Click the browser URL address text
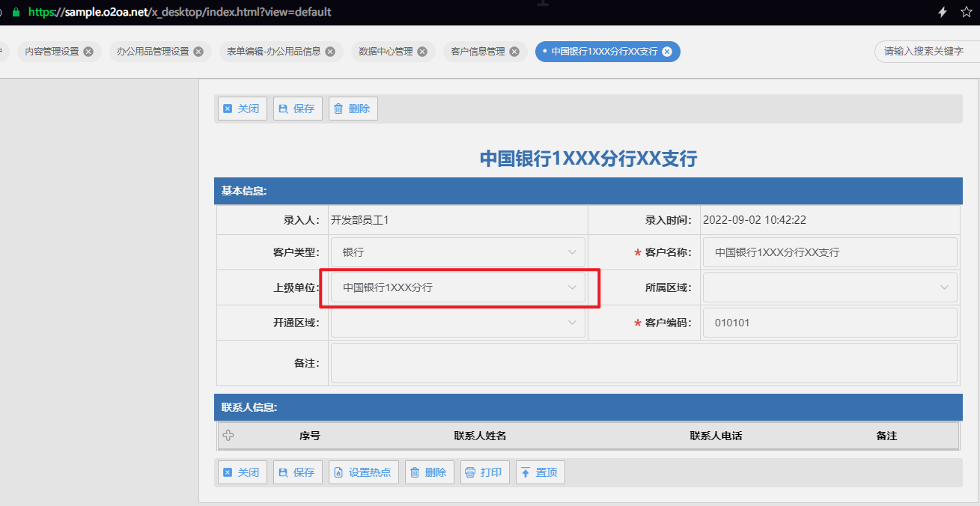The image size is (980, 506). pos(180,12)
